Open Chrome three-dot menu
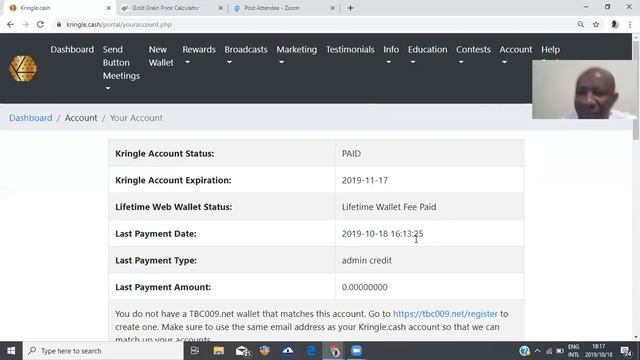 click(x=630, y=24)
